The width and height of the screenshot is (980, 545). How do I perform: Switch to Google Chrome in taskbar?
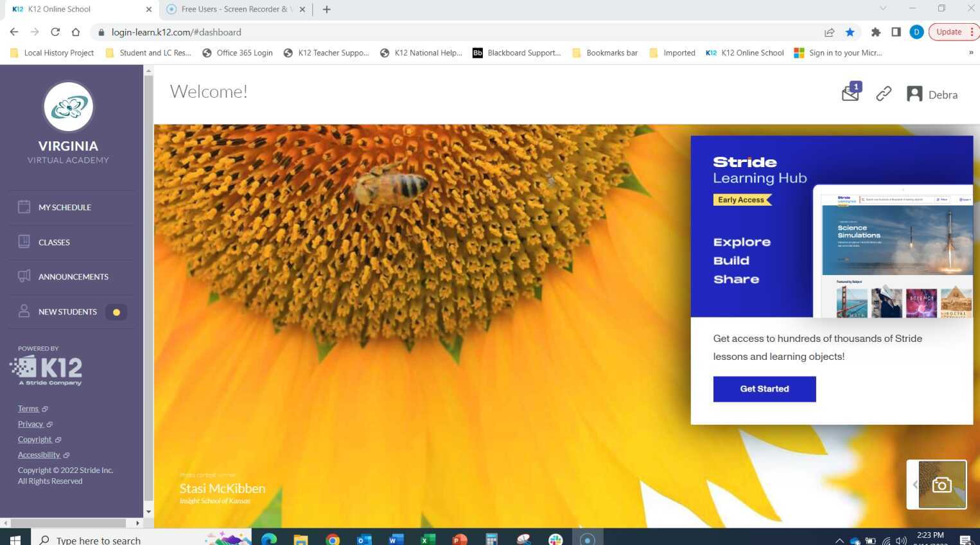point(333,539)
